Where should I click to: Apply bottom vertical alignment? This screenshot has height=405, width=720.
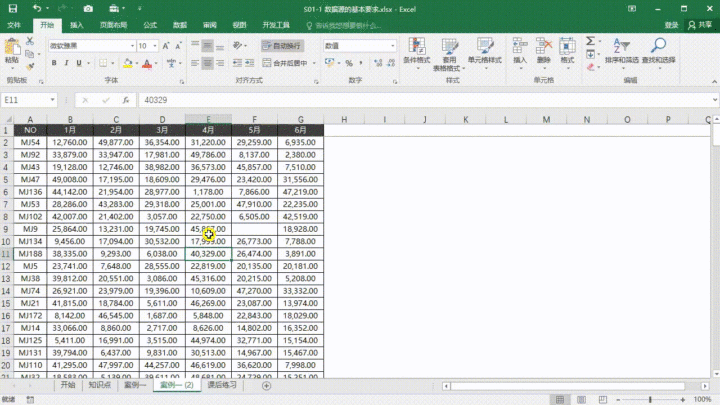[220, 46]
